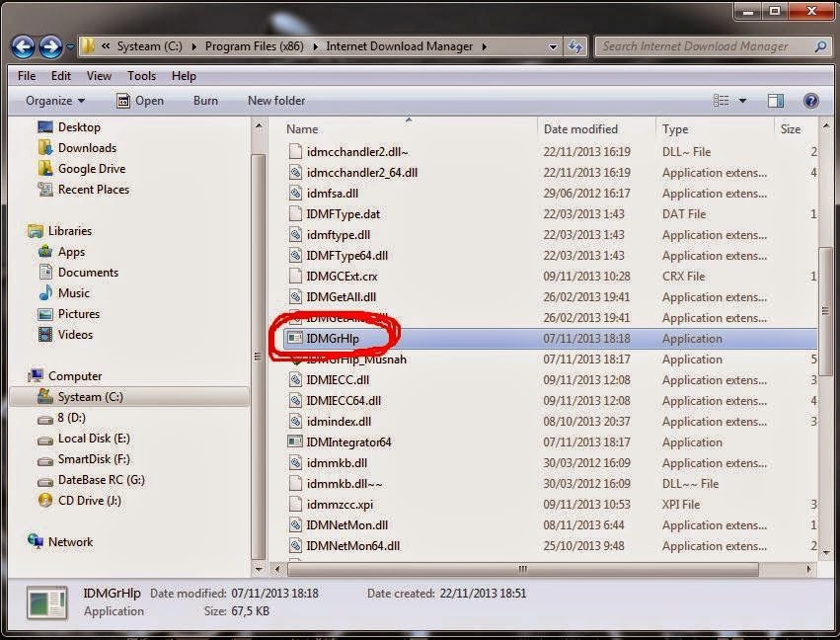Click the Refresh button next to the address bar

575,47
